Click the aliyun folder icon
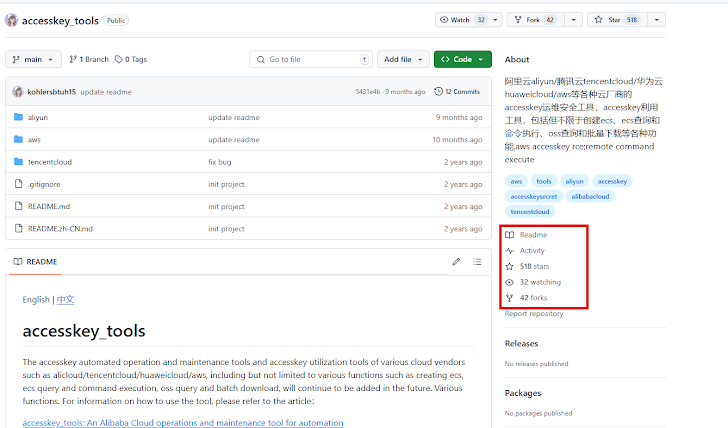Viewport: 728px width, 428px height. 18,117
